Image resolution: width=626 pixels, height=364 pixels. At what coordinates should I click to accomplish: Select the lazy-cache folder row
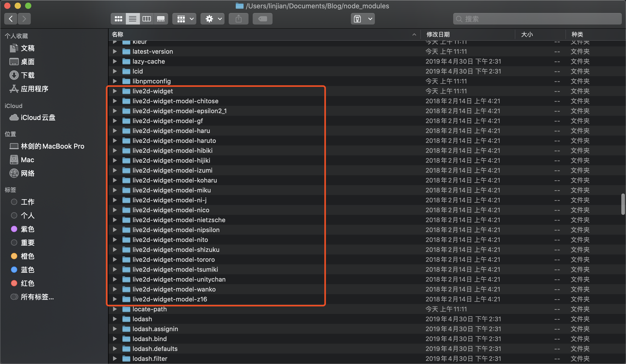pos(367,61)
